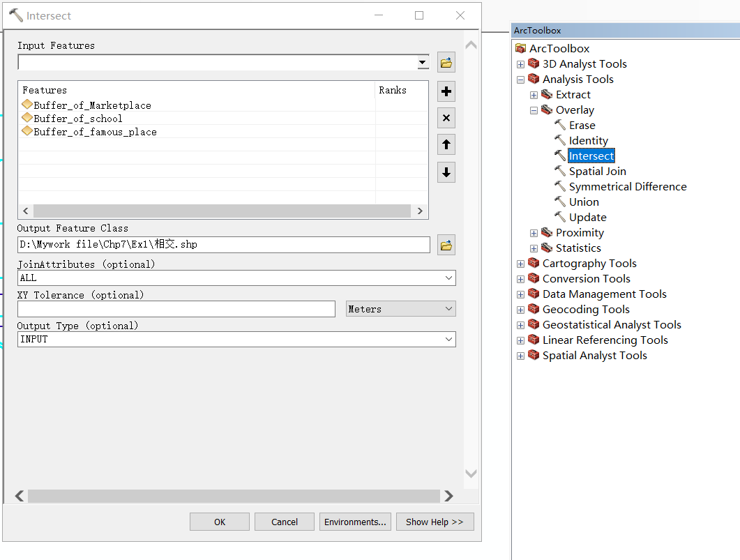The image size is (740, 560).
Task: Select Union tool label in Overlay
Action: pos(584,202)
